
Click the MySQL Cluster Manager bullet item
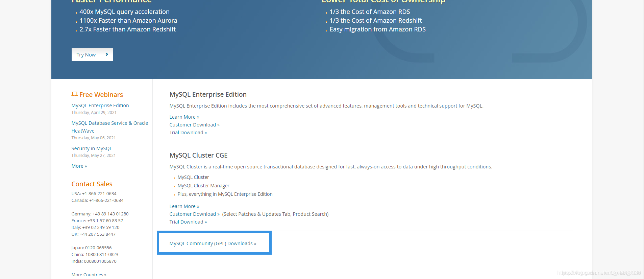pos(203,186)
